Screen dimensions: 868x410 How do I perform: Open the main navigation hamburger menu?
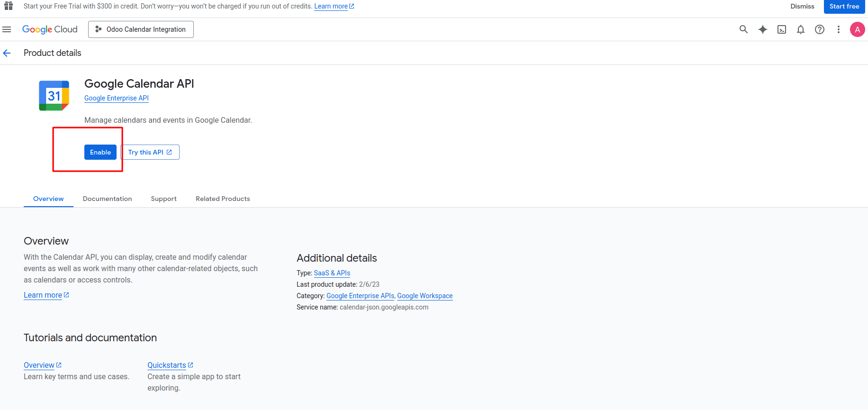[x=7, y=29]
